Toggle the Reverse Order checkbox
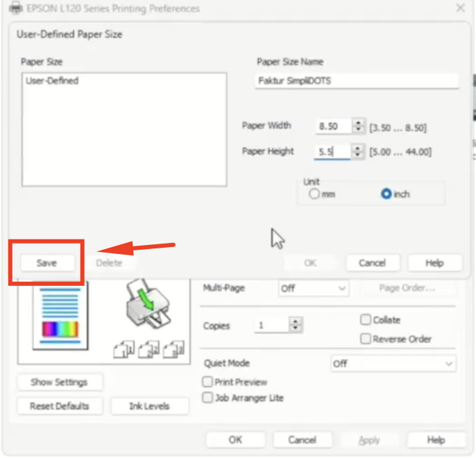Screen dimensions: 476x458 [366, 339]
